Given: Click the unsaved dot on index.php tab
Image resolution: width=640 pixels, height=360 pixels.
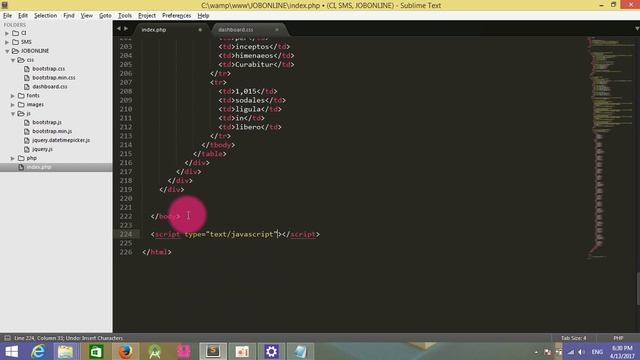Looking at the screenshot, I should click(200, 30).
